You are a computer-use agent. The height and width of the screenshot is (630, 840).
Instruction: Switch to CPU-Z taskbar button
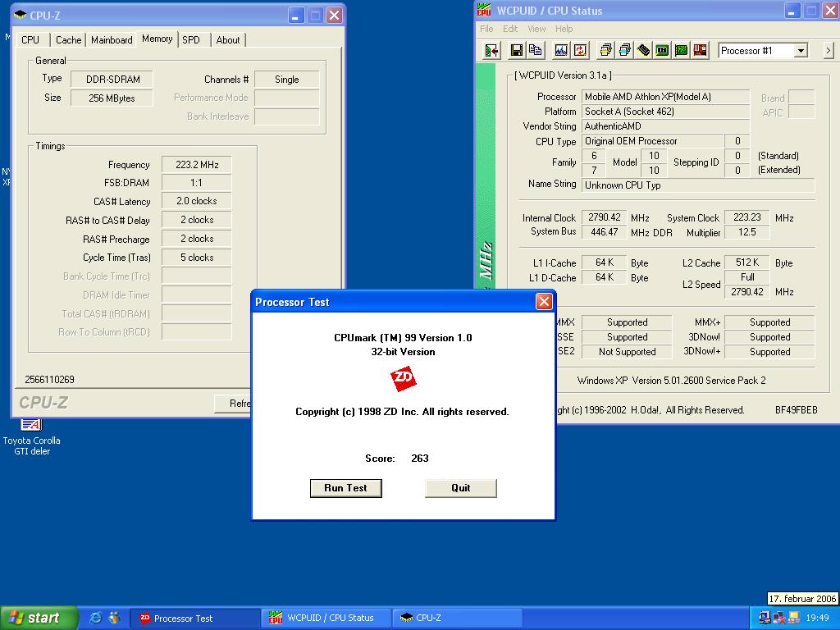(457, 618)
